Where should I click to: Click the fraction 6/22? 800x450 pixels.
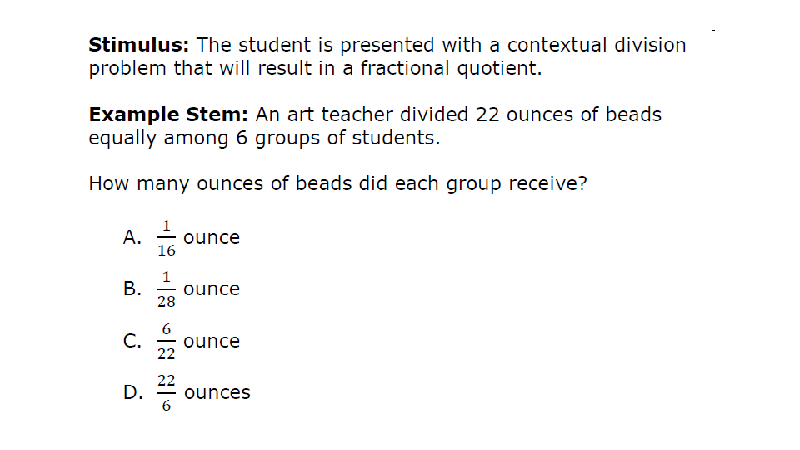click(x=166, y=341)
